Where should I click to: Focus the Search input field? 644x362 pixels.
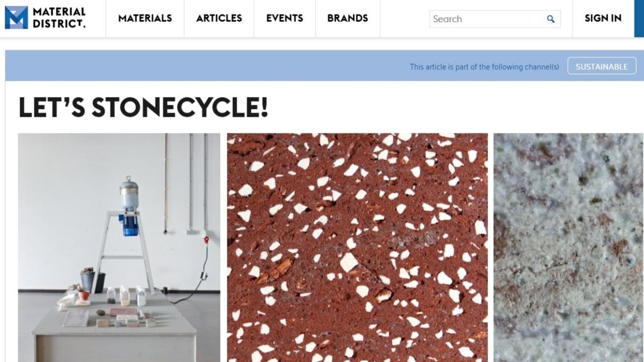click(487, 19)
